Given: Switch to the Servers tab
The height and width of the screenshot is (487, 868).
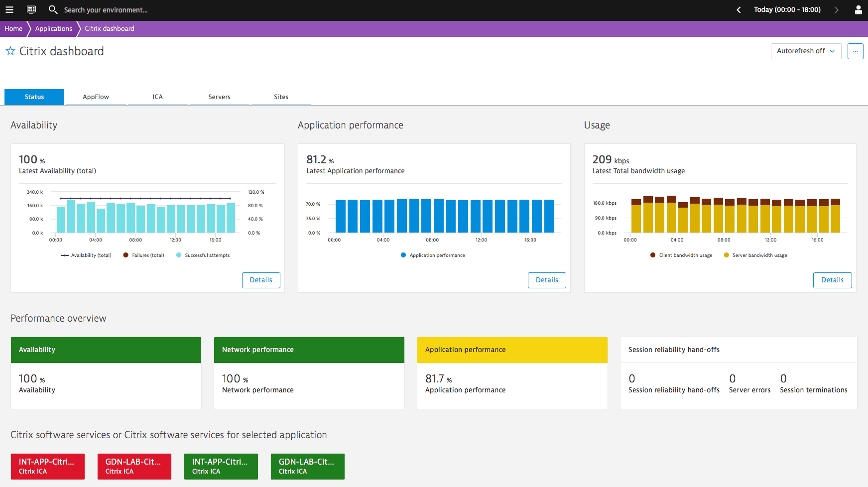Looking at the screenshot, I should pos(220,97).
